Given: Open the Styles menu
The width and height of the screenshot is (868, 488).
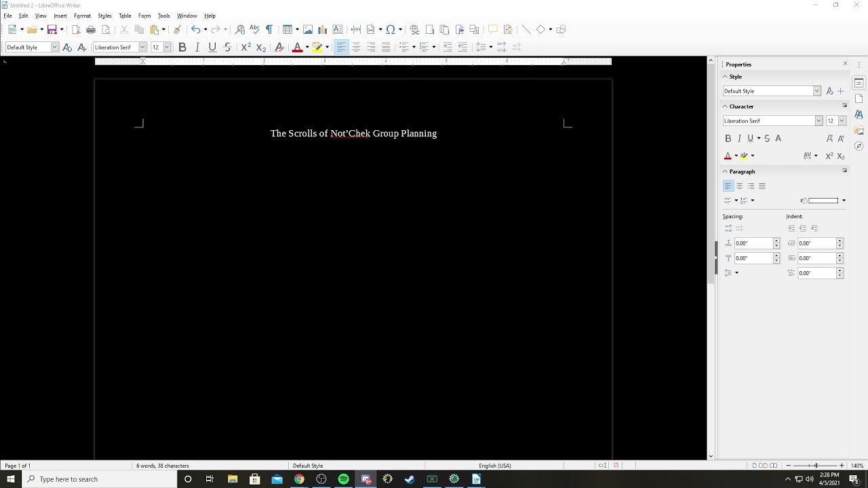Looking at the screenshot, I should 104,16.
